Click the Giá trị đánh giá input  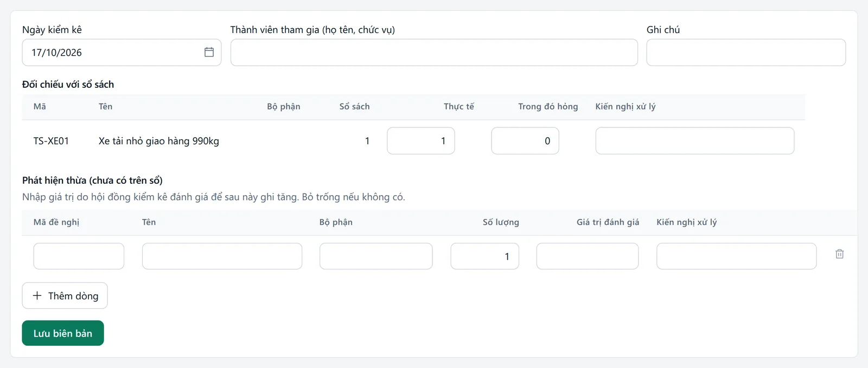[588, 256]
